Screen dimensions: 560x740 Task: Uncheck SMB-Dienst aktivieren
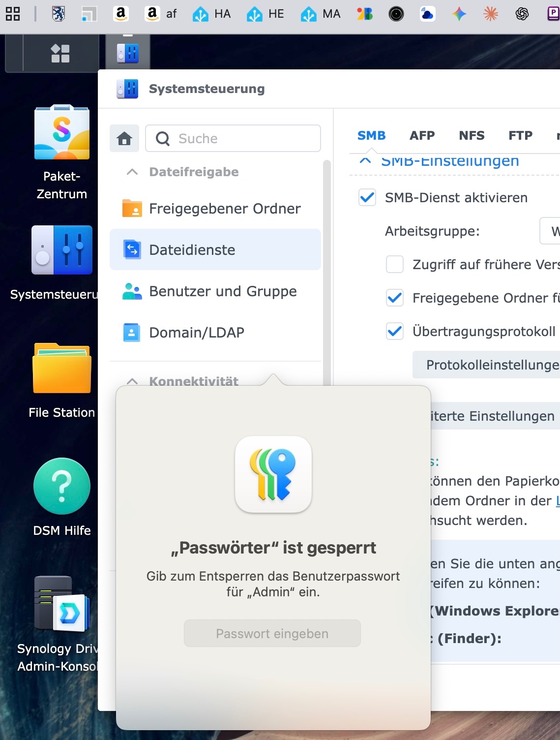[367, 197]
